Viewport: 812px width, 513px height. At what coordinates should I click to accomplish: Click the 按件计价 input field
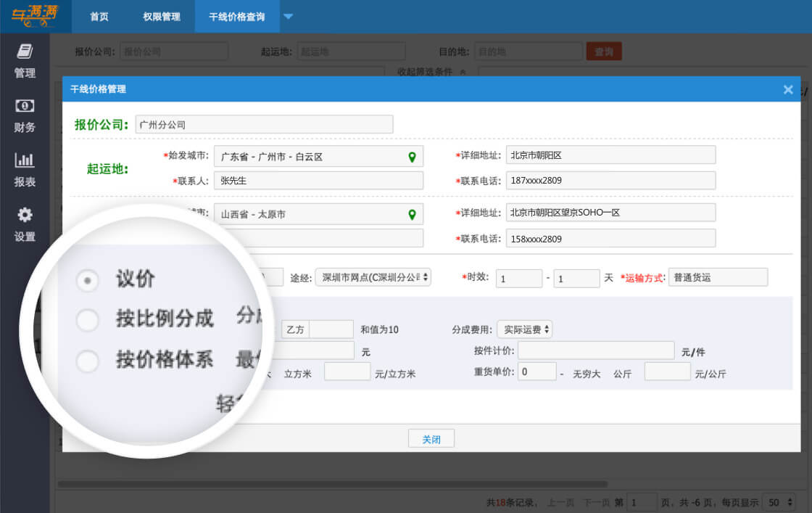click(x=596, y=351)
